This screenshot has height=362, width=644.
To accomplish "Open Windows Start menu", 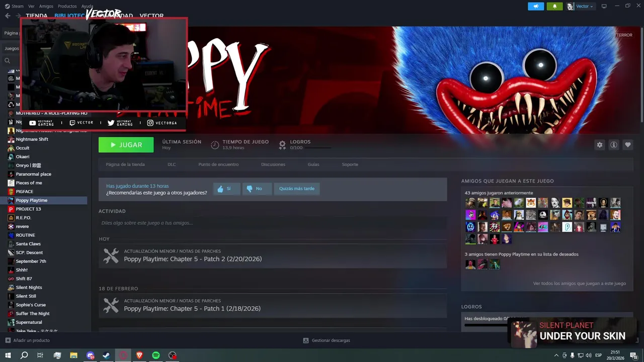I will 8,355.
